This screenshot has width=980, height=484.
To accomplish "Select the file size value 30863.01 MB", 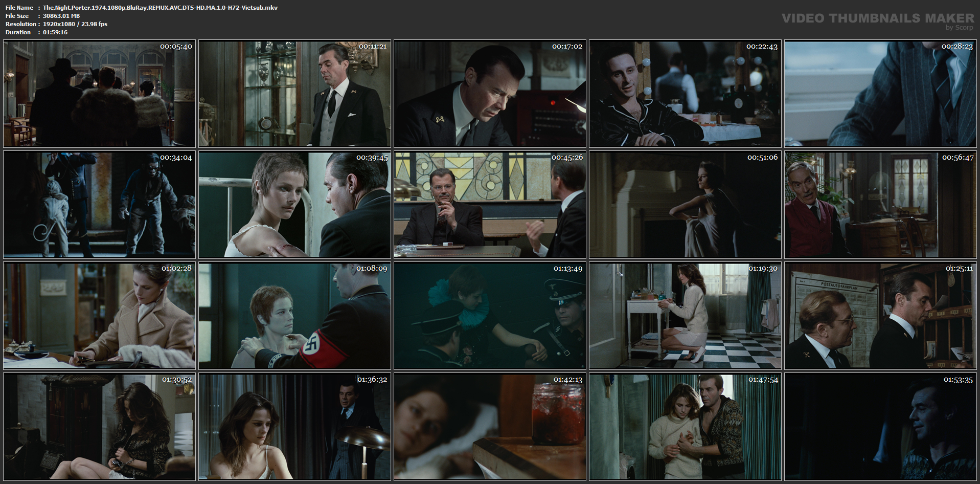I will pos(61,16).
